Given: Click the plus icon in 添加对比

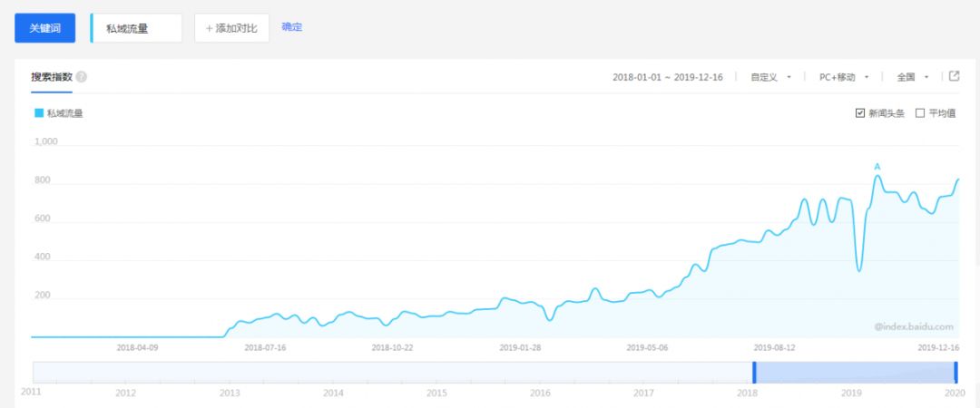Looking at the screenshot, I should point(209,28).
